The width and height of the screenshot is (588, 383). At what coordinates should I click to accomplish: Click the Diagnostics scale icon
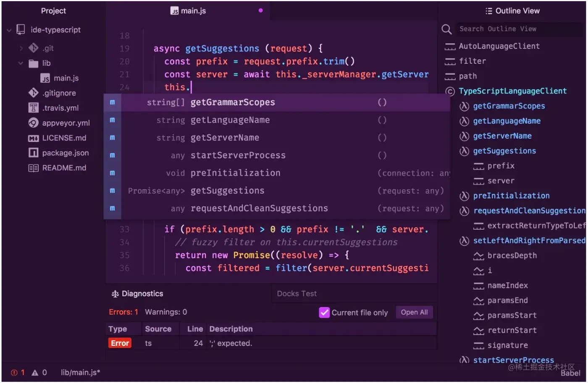[x=115, y=294]
